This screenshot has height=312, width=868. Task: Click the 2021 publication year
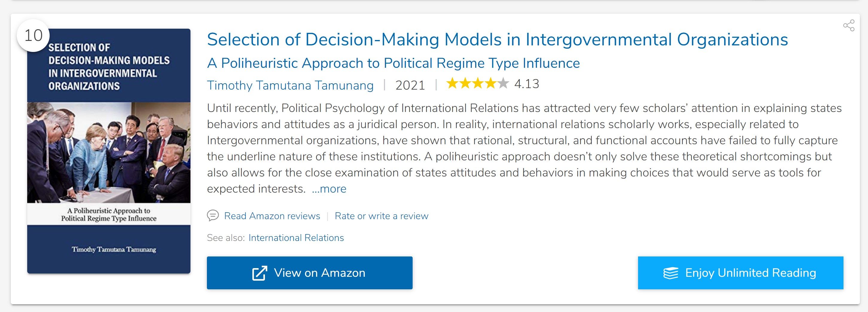coord(410,85)
